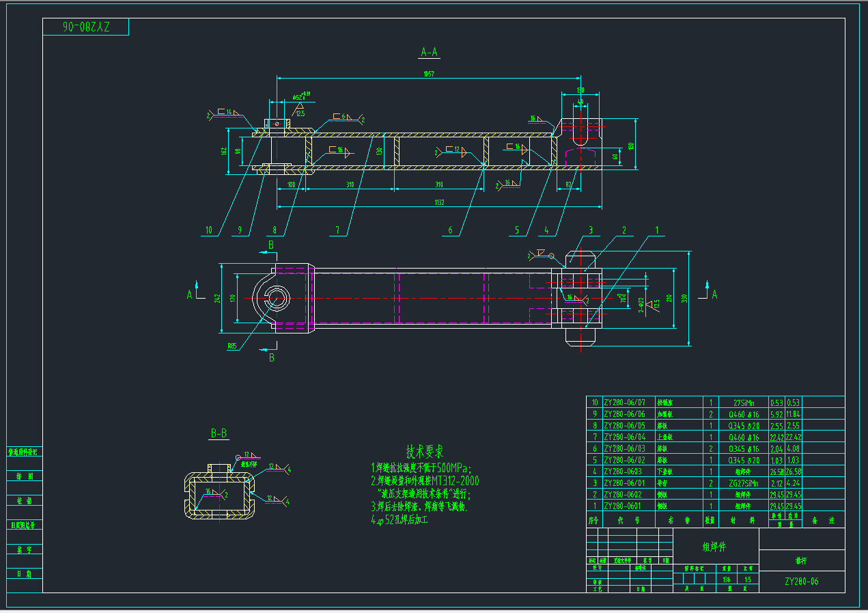Click the 描图 cell in the left margin

click(x=25, y=476)
